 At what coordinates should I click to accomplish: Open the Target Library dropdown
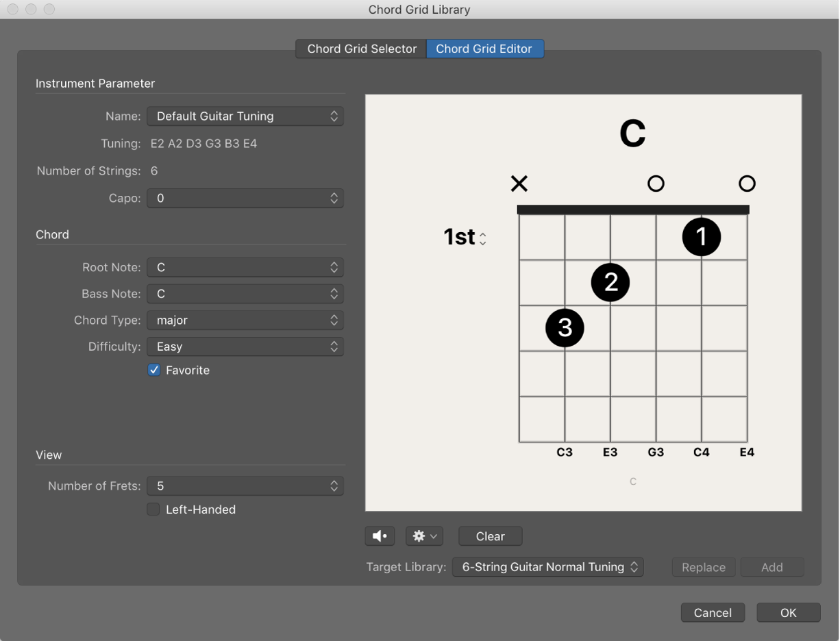[547, 566]
